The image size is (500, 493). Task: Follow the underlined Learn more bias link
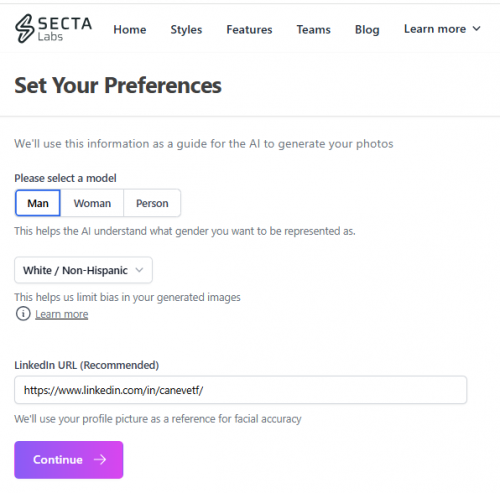click(x=62, y=314)
